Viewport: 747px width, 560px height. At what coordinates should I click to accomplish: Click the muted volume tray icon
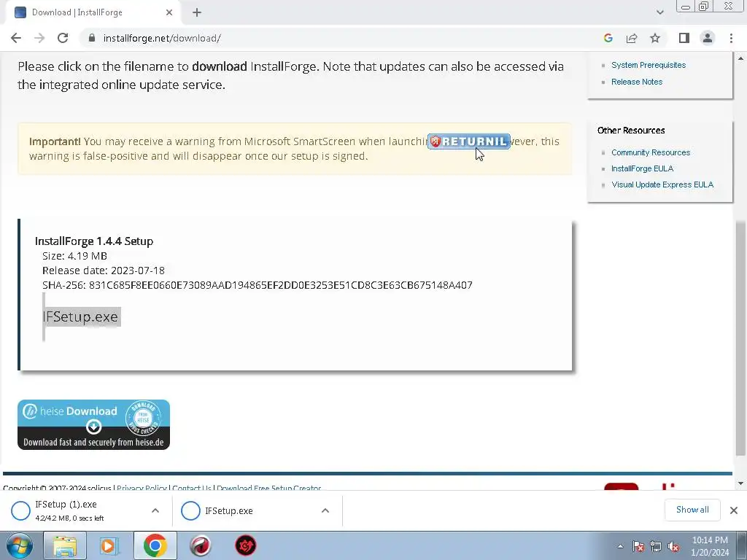673,547
